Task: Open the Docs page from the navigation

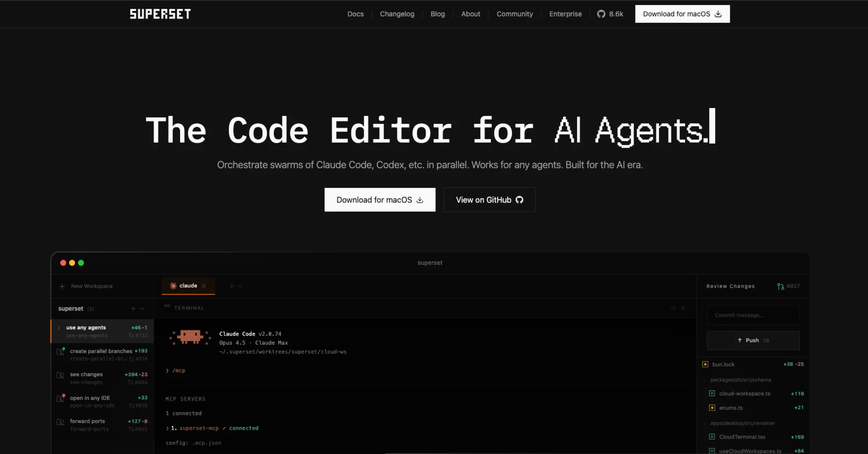Action: [x=356, y=14]
